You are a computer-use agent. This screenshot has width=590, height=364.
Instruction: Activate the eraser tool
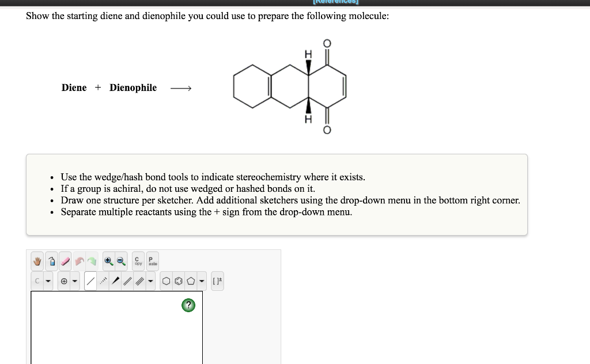[65, 260]
